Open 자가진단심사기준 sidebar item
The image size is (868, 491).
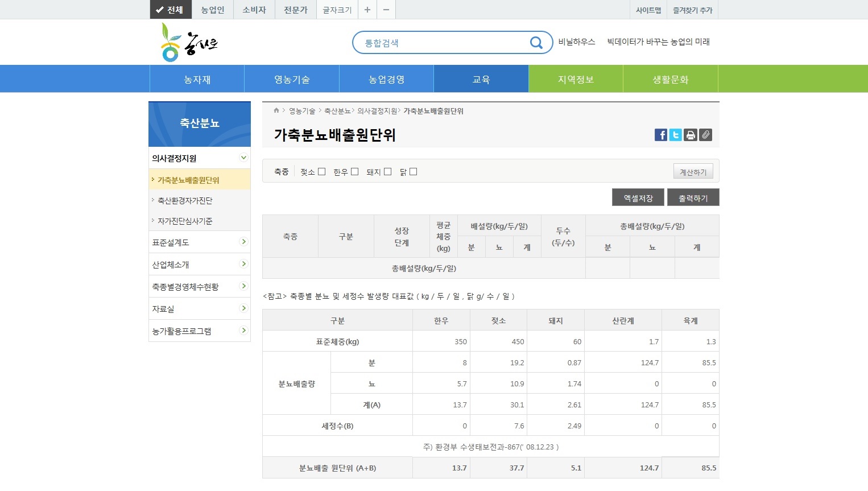pos(200,221)
